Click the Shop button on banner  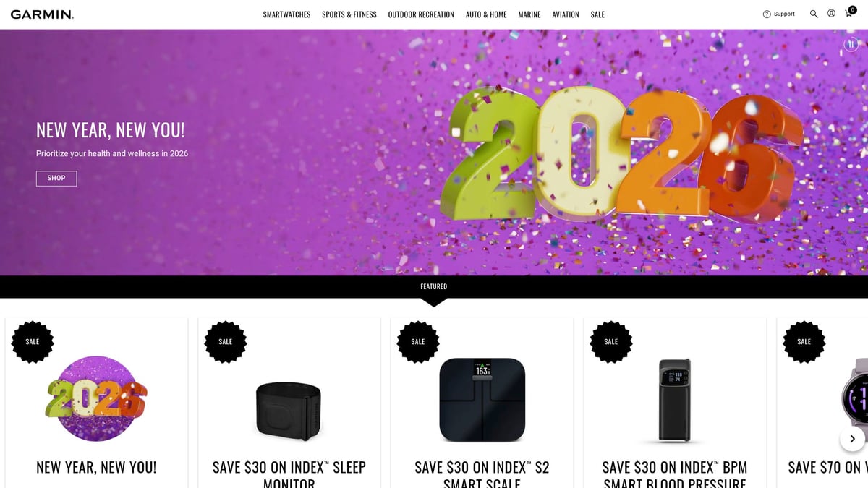point(56,178)
